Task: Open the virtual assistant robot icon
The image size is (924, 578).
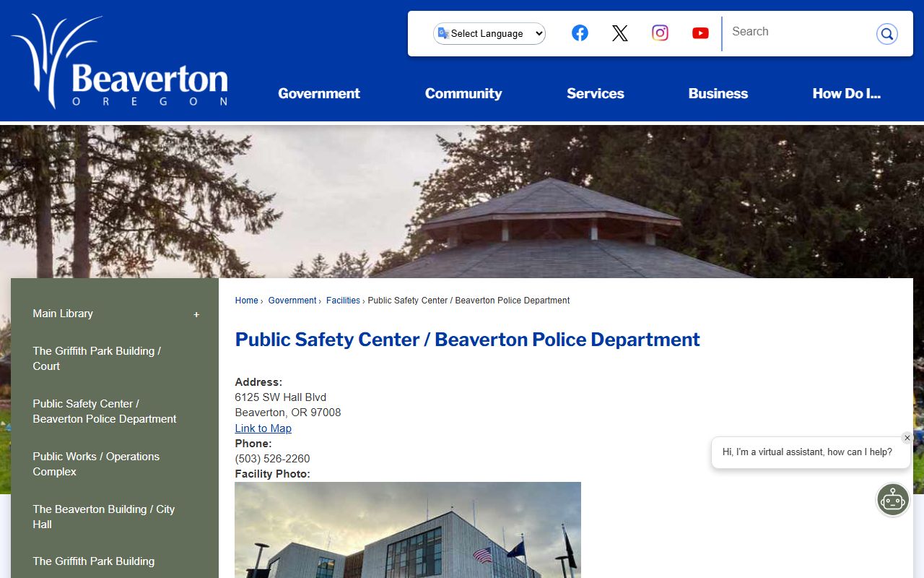Action: tap(893, 499)
